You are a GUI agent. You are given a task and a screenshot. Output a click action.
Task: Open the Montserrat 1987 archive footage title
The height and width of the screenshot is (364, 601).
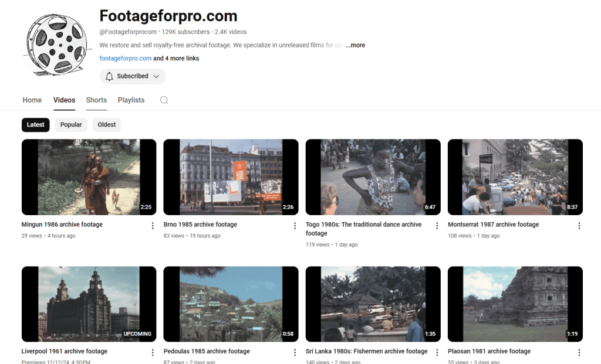pyautogui.click(x=493, y=224)
